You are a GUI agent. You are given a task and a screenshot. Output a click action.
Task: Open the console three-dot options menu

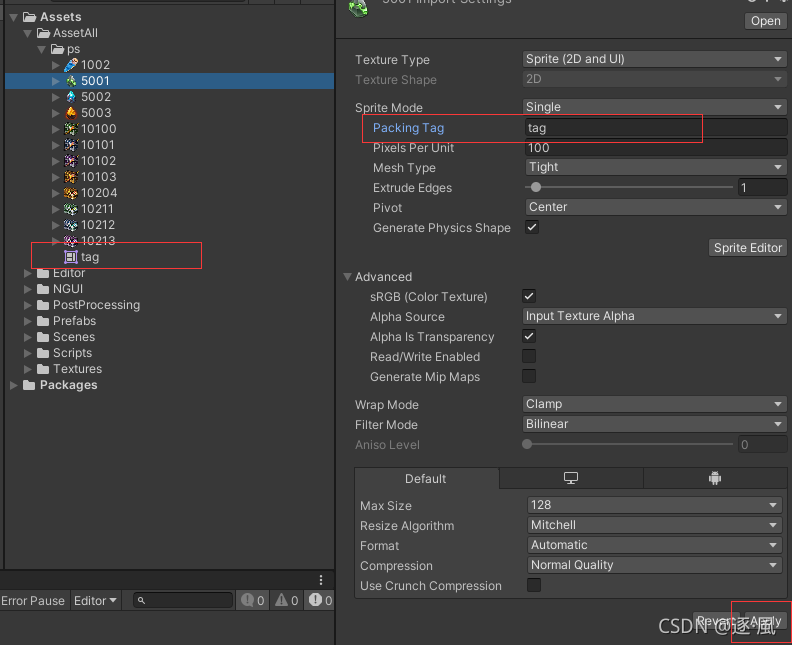click(x=321, y=580)
